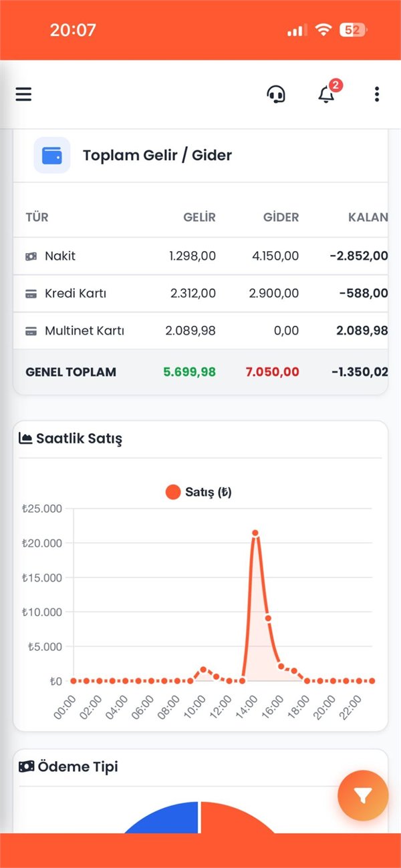Tap the wallet icon beside Toplam Gelir / Gider
The image size is (401, 868).
pos(52,155)
